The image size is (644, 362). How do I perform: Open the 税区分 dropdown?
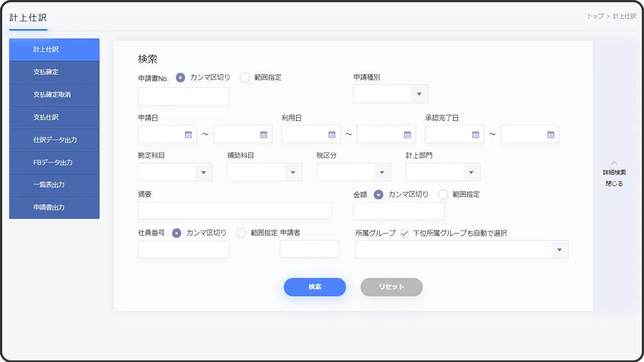point(382,172)
